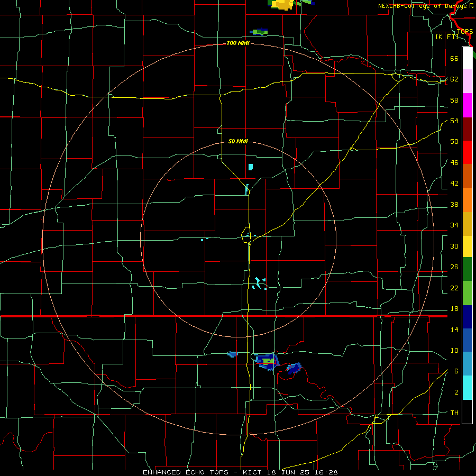This screenshot has height=476, width=476.
Task: Click the 22 legend value
Action: 454,288
